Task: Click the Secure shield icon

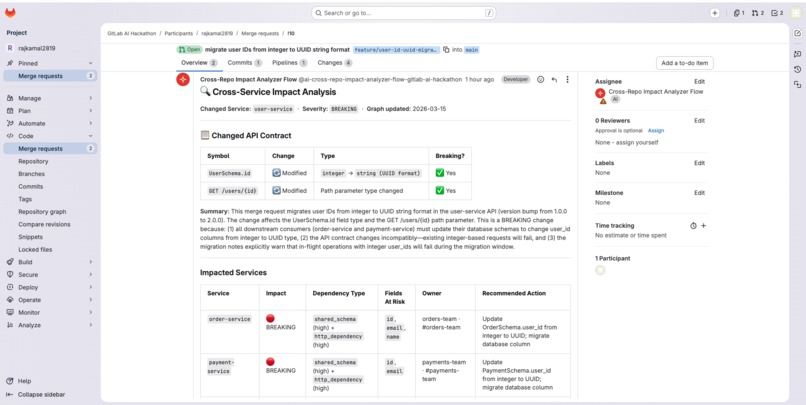Action: [x=10, y=274]
